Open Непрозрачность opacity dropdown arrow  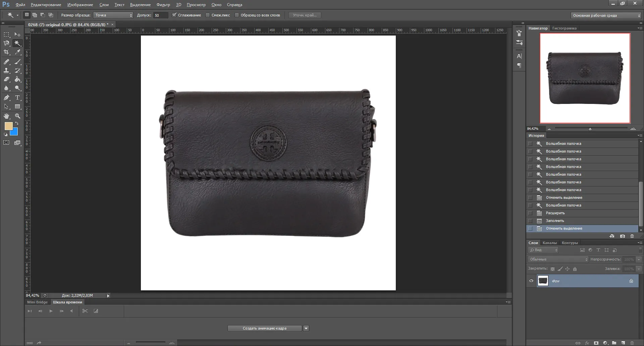(x=639, y=259)
